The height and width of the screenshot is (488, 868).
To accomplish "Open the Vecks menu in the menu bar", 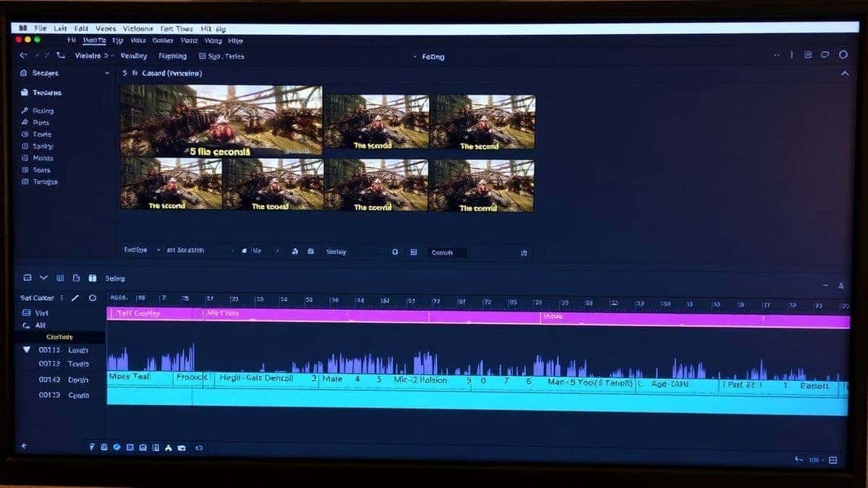I will pyautogui.click(x=106, y=28).
